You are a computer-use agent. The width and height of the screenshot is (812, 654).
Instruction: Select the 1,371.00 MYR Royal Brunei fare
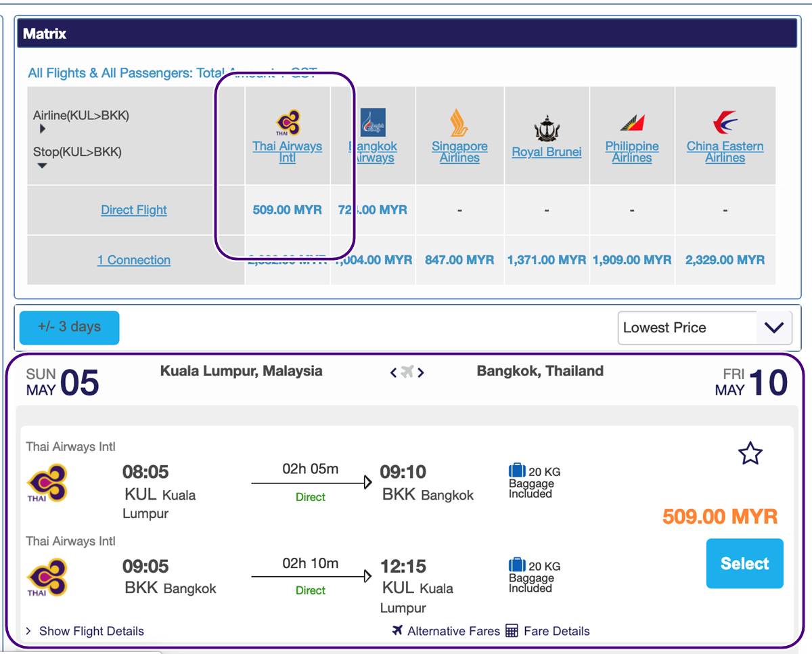click(x=547, y=260)
